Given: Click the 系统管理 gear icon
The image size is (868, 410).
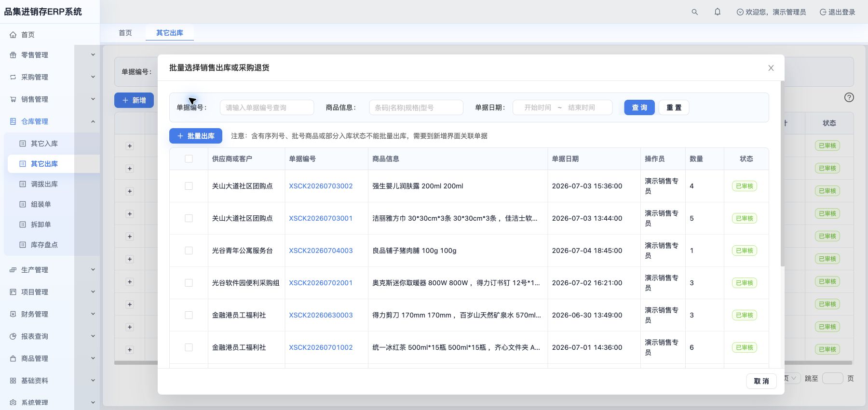Looking at the screenshot, I should click(13, 402).
